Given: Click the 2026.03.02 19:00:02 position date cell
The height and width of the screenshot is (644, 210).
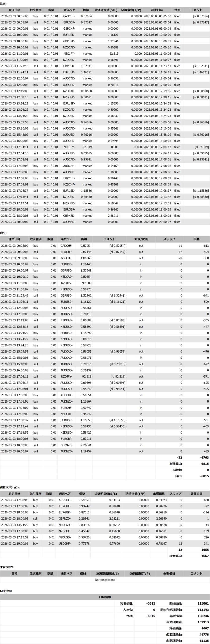Looking at the screenshot, I should tap(15, 543).
